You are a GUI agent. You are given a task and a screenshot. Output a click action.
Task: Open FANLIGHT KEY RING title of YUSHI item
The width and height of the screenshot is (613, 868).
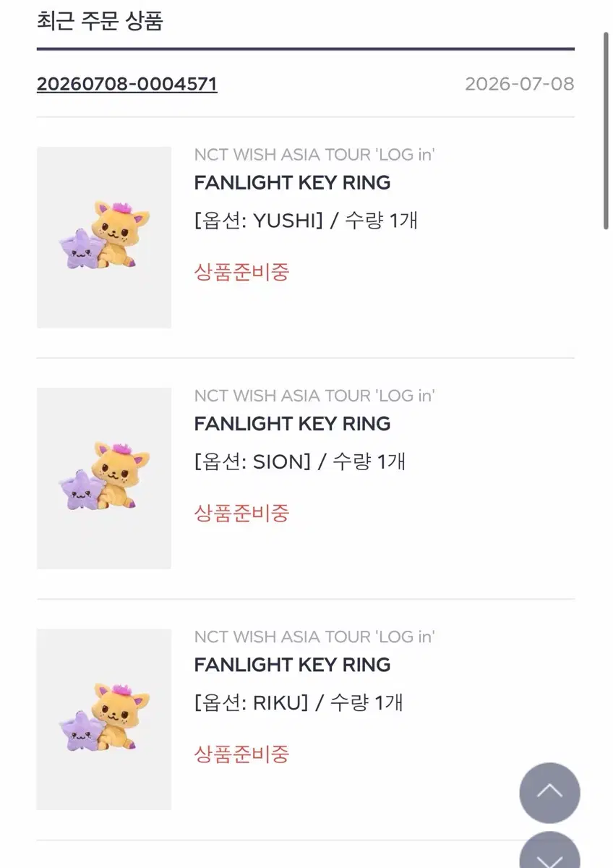point(292,183)
